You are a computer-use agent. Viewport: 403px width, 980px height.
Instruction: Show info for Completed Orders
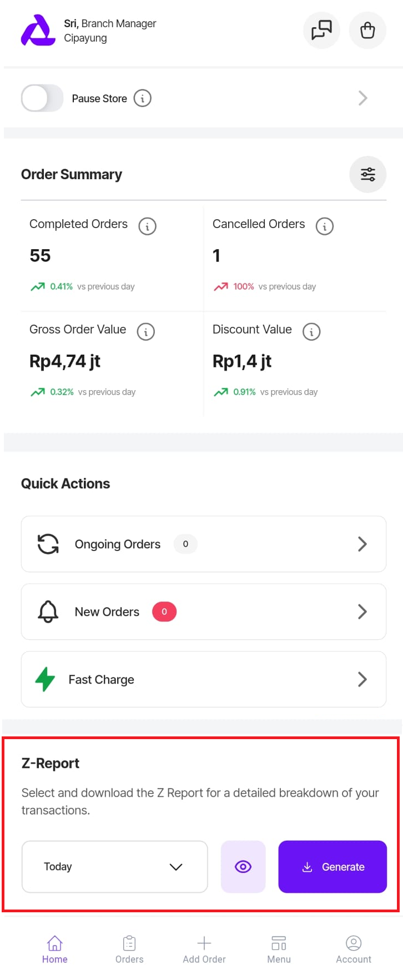[147, 226]
